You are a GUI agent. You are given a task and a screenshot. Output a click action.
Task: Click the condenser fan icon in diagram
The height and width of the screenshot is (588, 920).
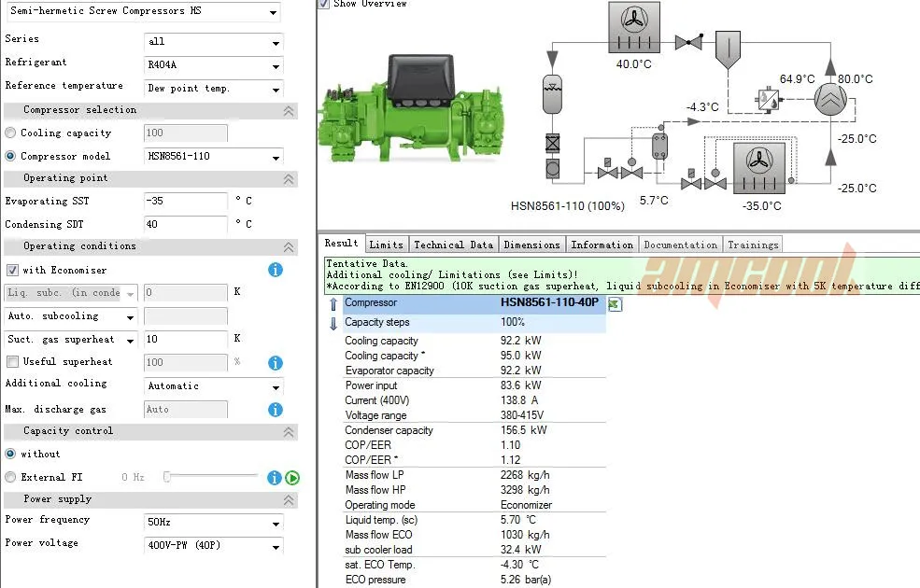coord(634,28)
